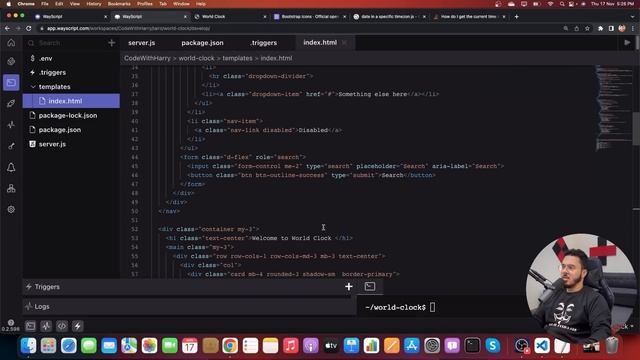The width and height of the screenshot is (640, 360).
Task: Bookmark this page with the star icon
Action: (587, 29)
